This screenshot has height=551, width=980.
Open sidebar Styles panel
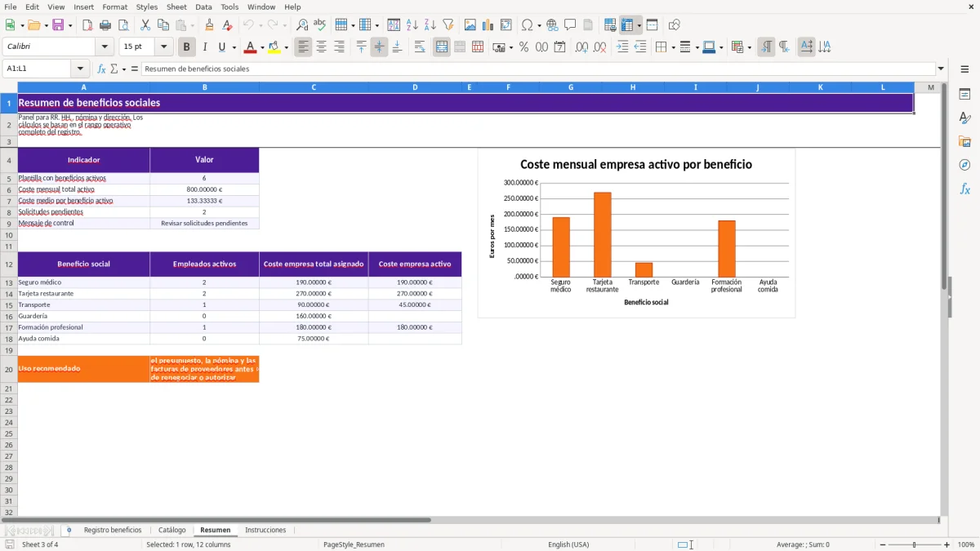(x=964, y=118)
